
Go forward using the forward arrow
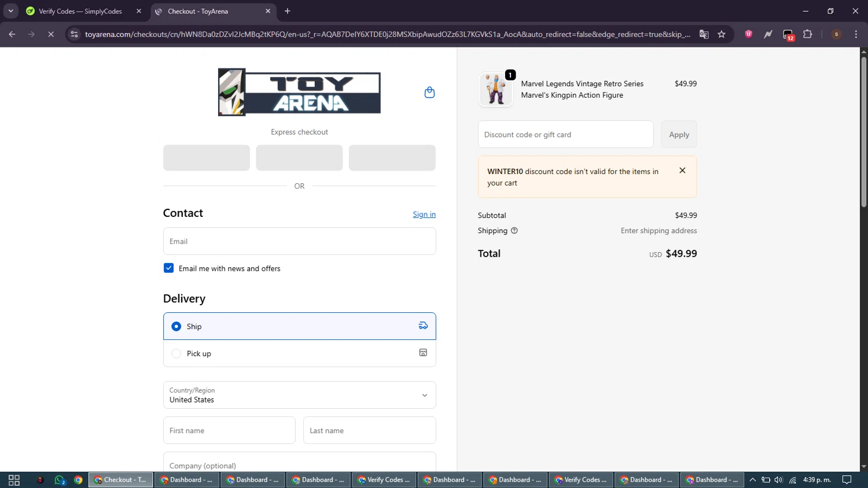pyautogui.click(x=31, y=34)
